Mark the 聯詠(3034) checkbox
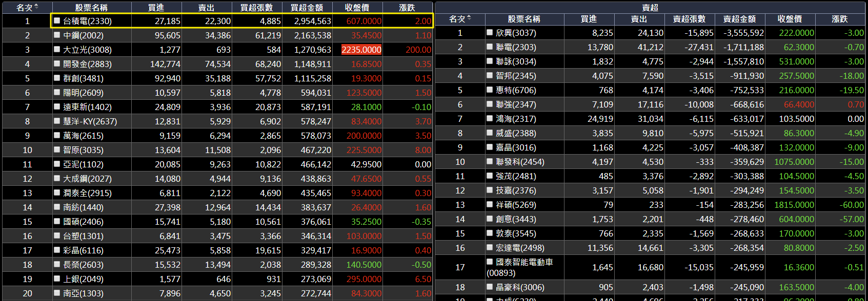This screenshot has height=301, width=868. 490,61
